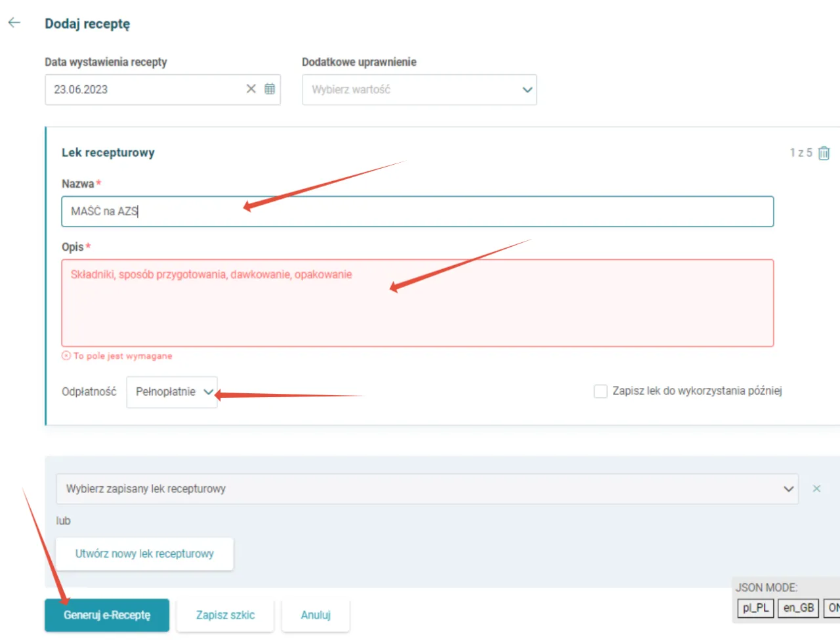Image resolution: width=840 pixels, height=640 pixels.
Task: Click the 'Generuj e-Receptę' button
Action: (x=107, y=615)
